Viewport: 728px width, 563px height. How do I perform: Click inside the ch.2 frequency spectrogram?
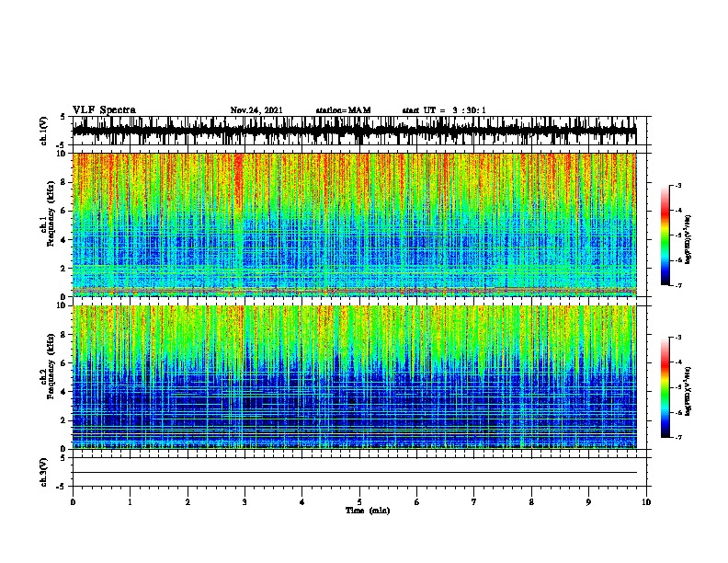pyautogui.click(x=354, y=377)
